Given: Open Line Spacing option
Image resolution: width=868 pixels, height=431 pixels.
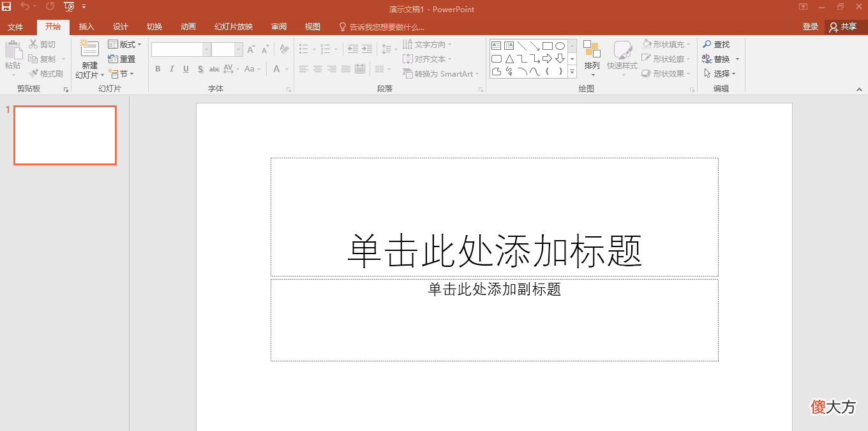Looking at the screenshot, I should pos(389,49).
